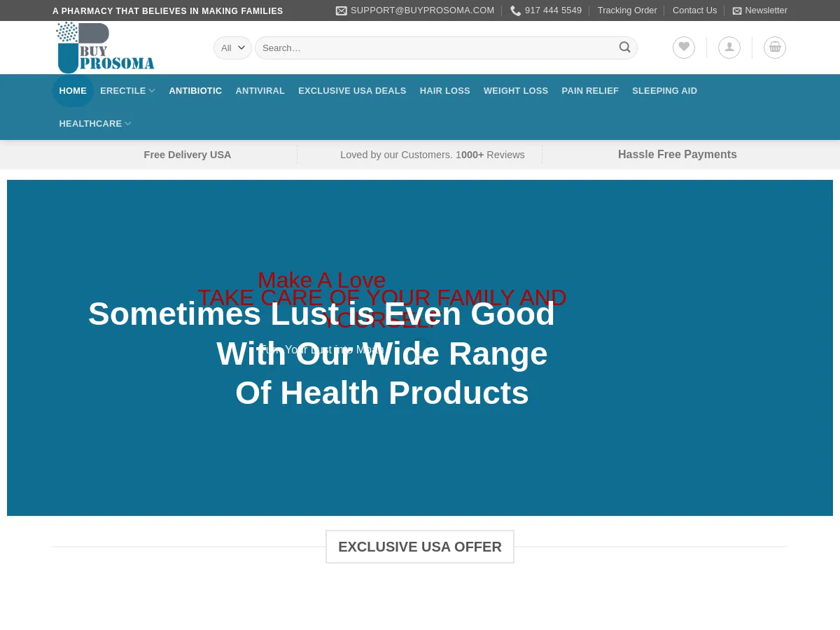840x630 pixels.
Task: Open EXCLUSIVE USA DEALS section
Action: point(352,90)
